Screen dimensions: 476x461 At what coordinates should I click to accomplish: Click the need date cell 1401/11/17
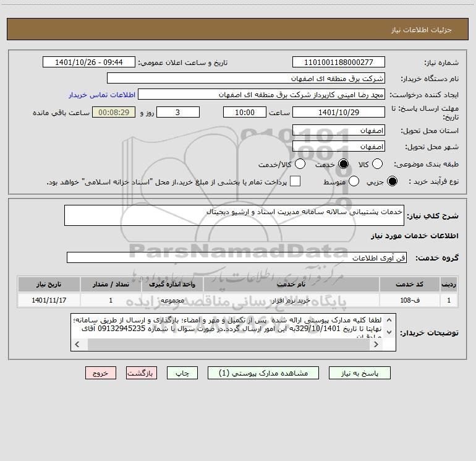(x=49, y=300)
